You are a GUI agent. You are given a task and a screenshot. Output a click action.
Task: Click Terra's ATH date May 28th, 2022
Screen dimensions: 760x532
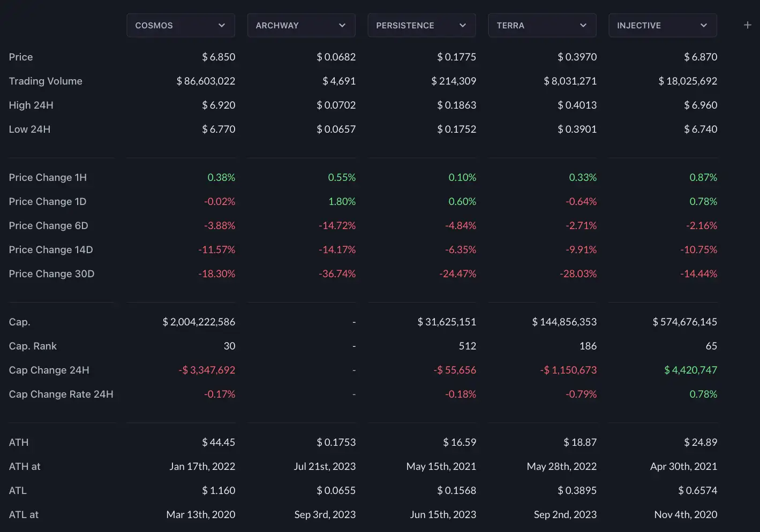(x=562, y=466)
